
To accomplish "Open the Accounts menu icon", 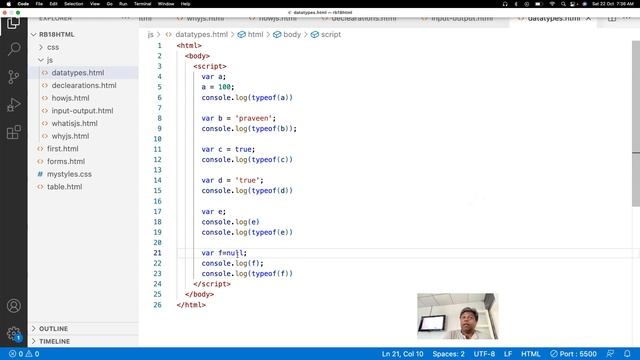I will click(13, 306).
